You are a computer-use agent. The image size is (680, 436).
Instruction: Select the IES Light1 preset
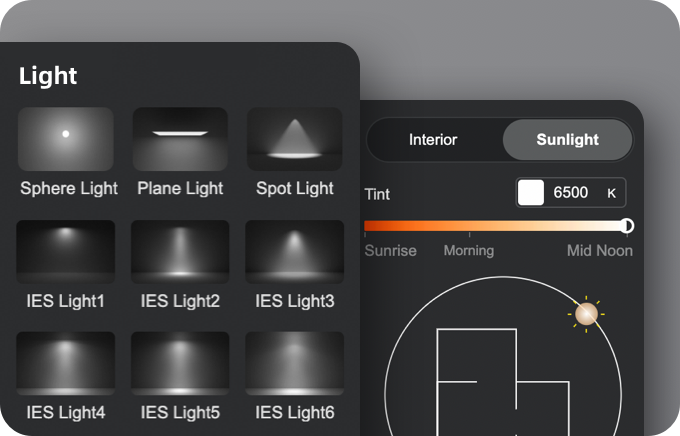[66, 253]
